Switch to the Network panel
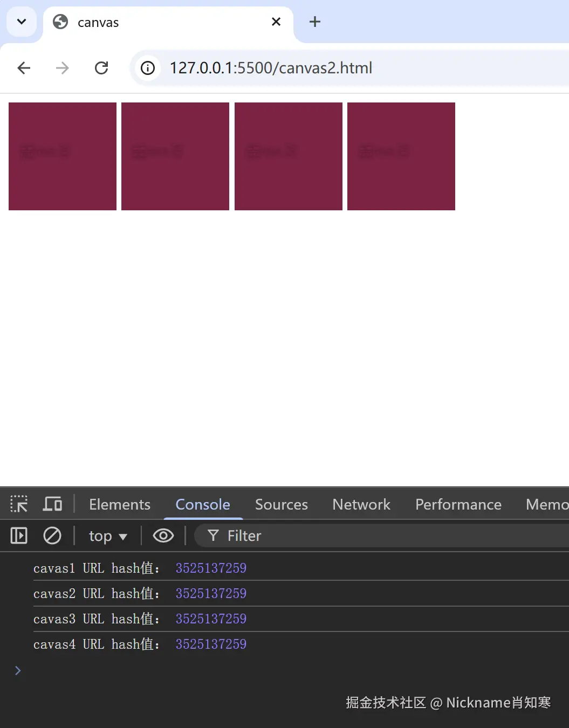569x728 pixels. point(361,504)
